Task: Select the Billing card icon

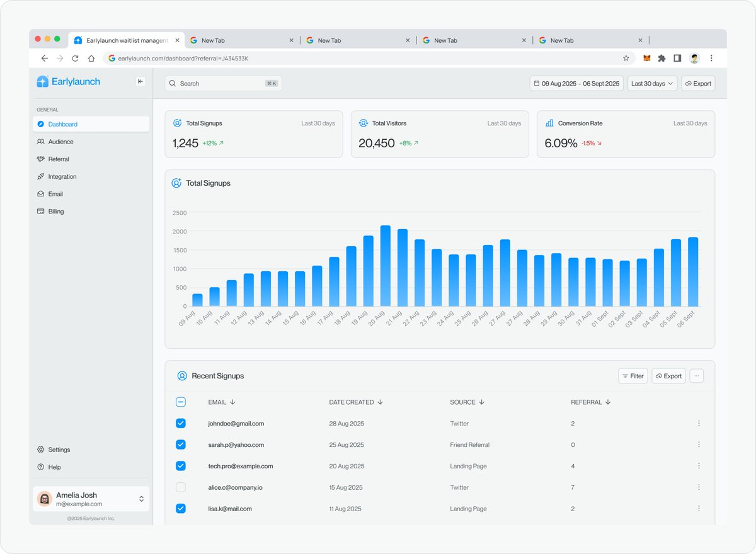Action: [41, 211]
